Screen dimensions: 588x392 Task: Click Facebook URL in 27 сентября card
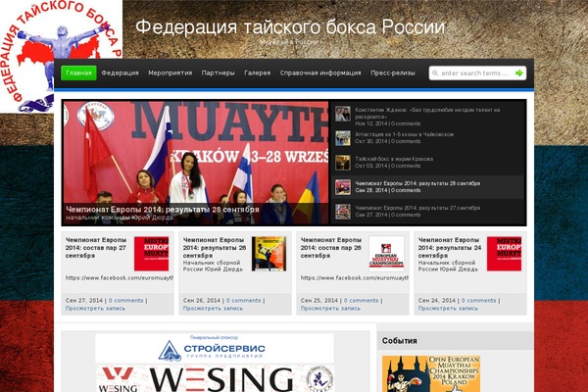(x=120, y=278)
